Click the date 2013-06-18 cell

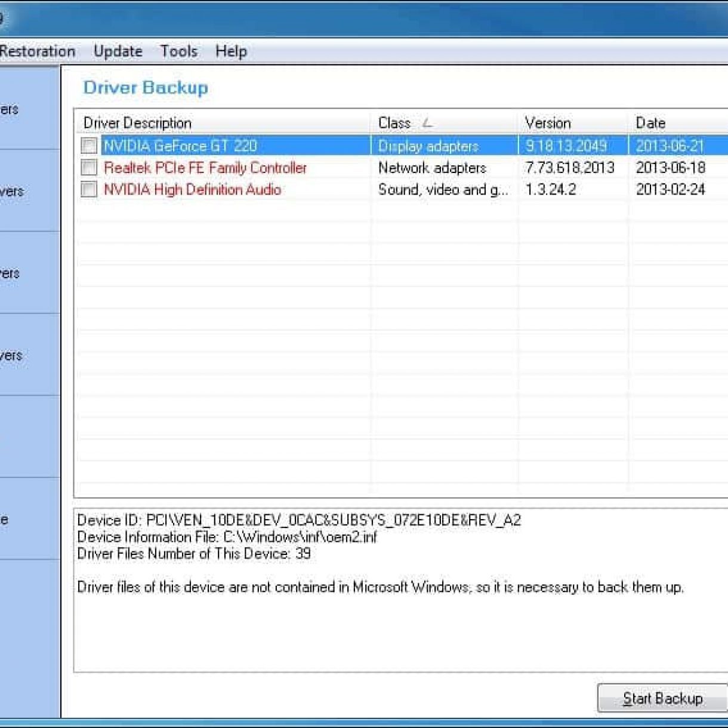pyautogui.click(x=671, y=168)
